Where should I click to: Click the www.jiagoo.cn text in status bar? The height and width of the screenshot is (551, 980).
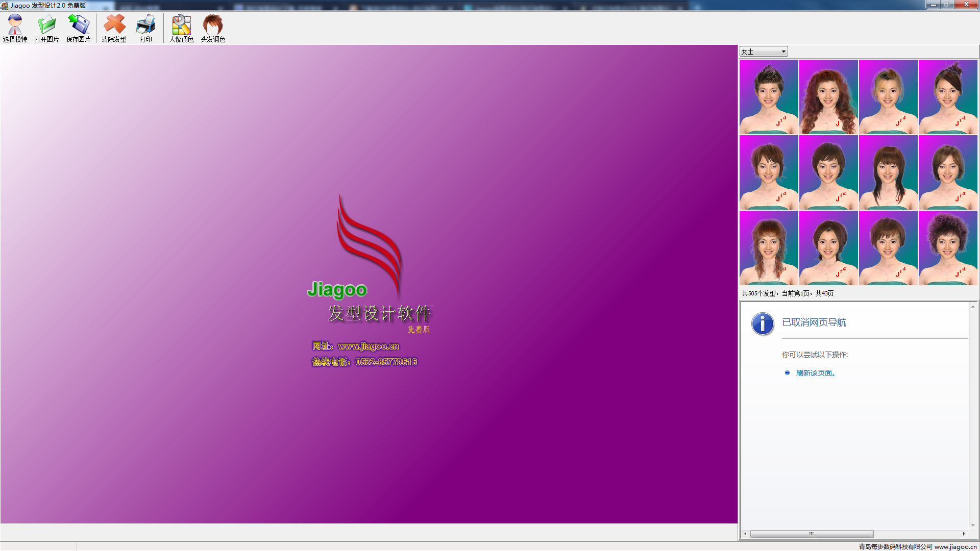[x=955, y=546]
